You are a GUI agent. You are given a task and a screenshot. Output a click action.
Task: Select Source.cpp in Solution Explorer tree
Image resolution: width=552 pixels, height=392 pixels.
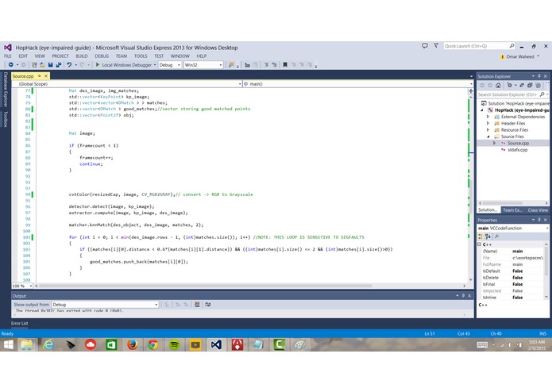coord(518,143)
